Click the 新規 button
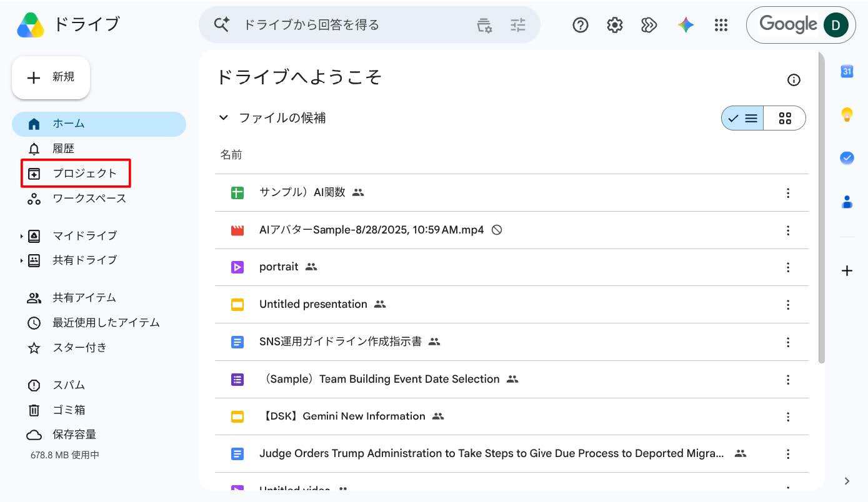 (51, 77)
